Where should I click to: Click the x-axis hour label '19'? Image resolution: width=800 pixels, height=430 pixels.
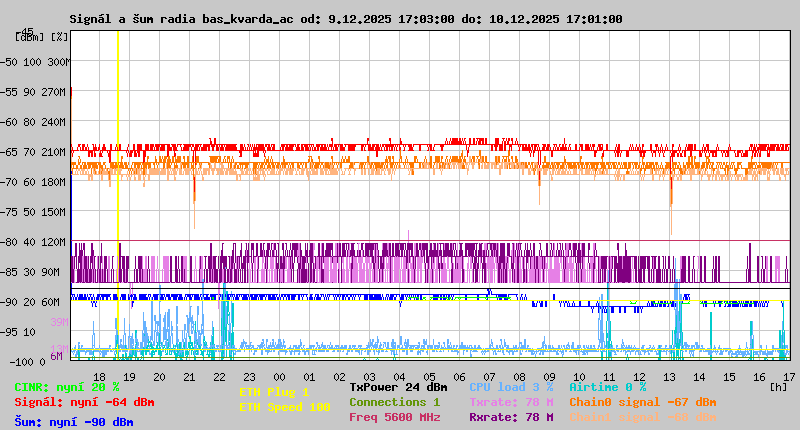point(130,377)
